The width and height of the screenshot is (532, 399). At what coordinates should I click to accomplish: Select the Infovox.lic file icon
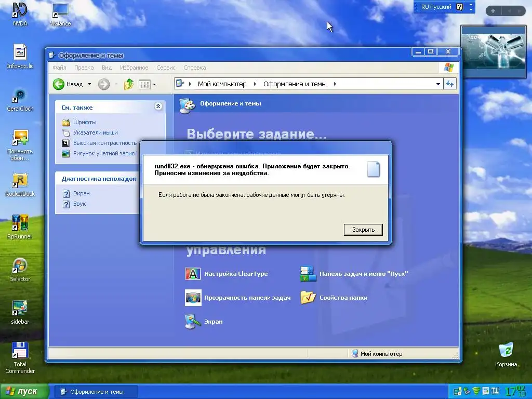(x=20, y=56)
